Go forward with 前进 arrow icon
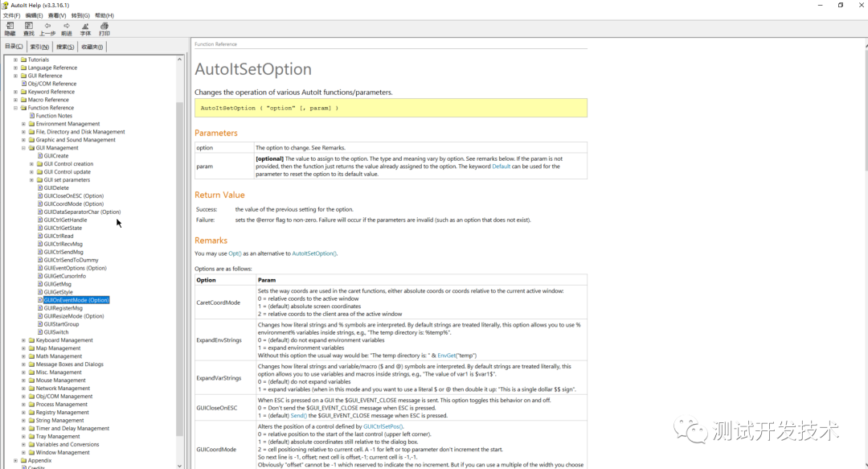The width and height of the screenshot is (868, 469). pyautogui.click(x=66, y=27)
